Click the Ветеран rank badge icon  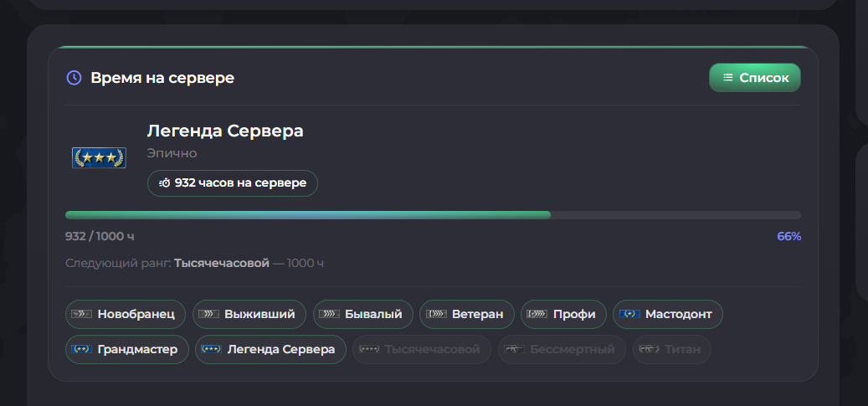point(436,315)
